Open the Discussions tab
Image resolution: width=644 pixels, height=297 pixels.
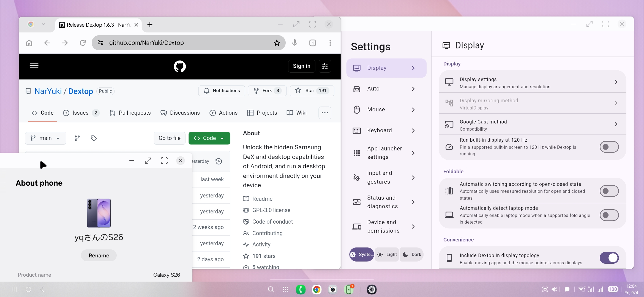click(x=180, y=113)
